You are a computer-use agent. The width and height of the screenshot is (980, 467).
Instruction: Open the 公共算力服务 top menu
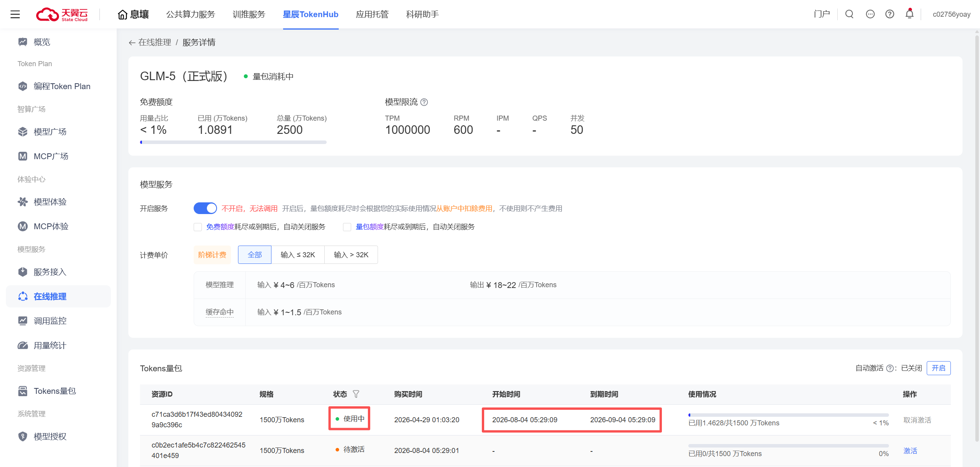coord(191,14)
